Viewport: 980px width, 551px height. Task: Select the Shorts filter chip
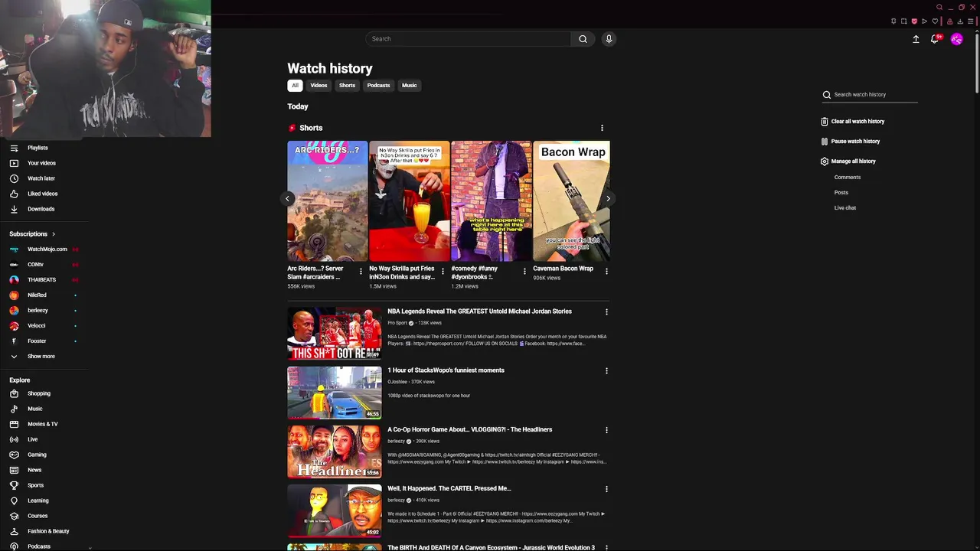(x=347, y=86)
